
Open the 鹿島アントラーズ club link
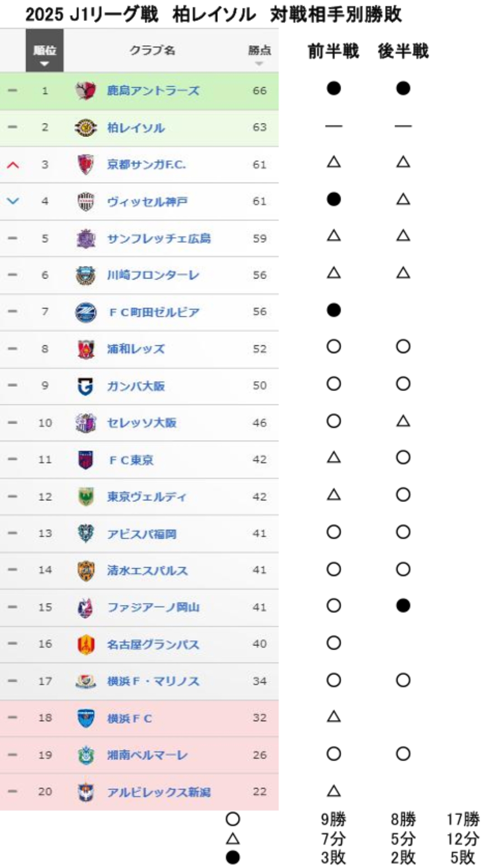pos(153,91)
